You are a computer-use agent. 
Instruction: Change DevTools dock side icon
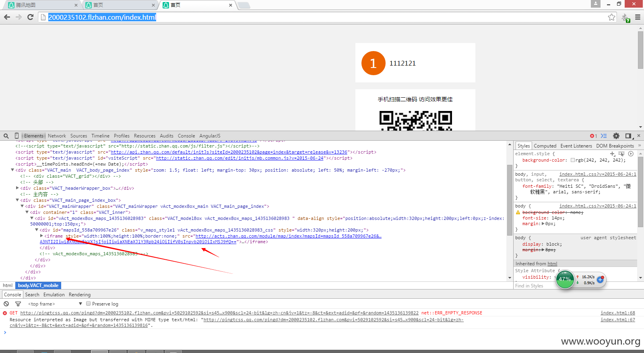tap(629, 136)
